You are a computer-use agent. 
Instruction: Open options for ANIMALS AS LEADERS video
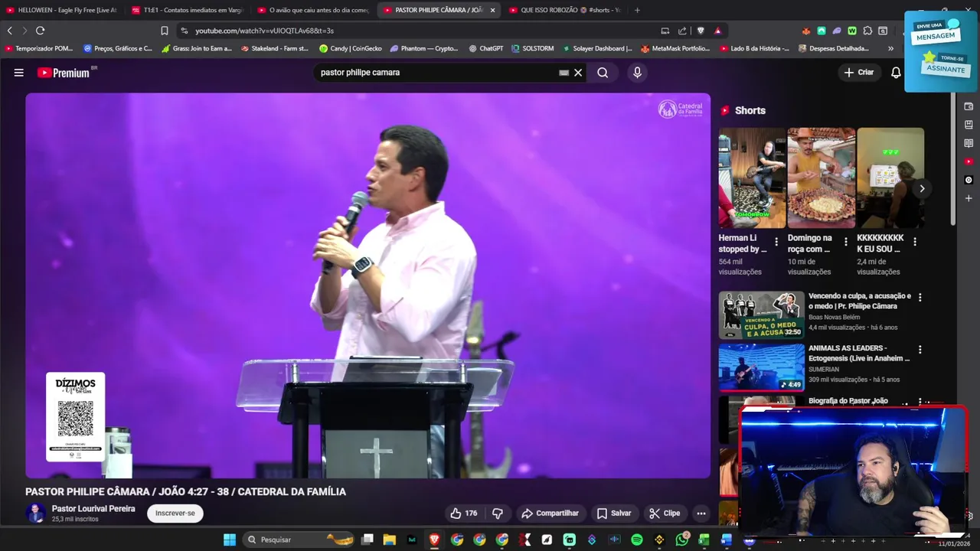coord(920,350)
